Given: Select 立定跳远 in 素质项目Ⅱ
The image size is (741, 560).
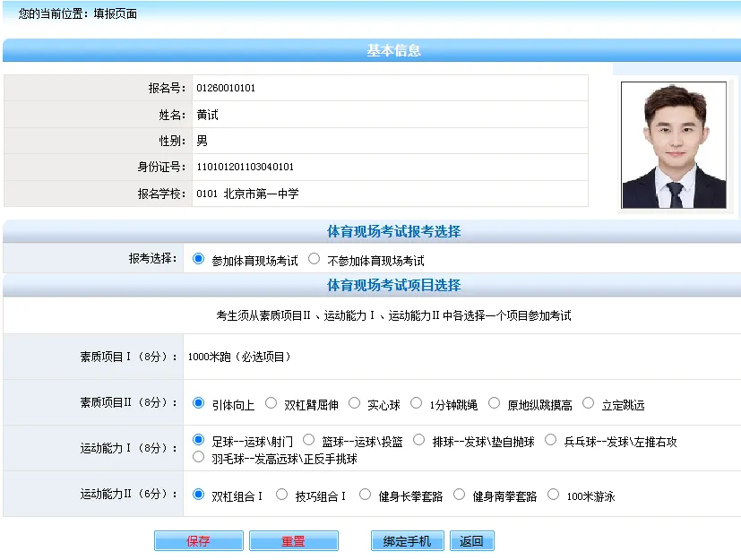Looking at the screenshot, I should 587,402.
